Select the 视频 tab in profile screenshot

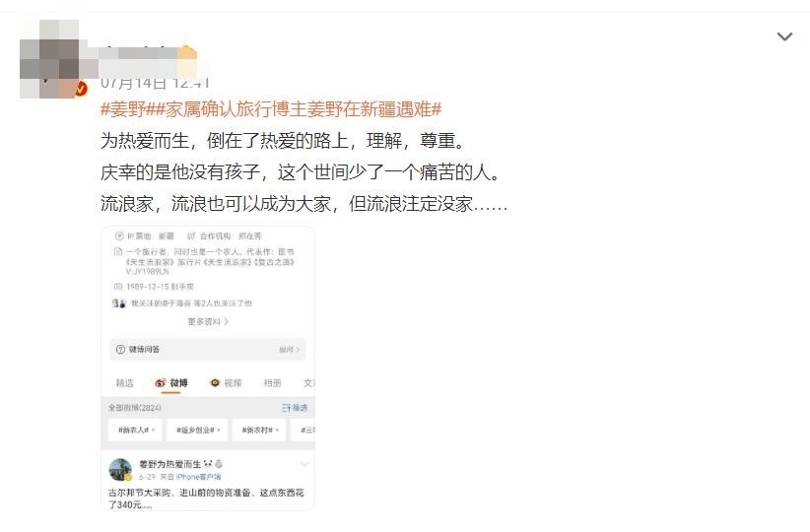coord(226,382)
